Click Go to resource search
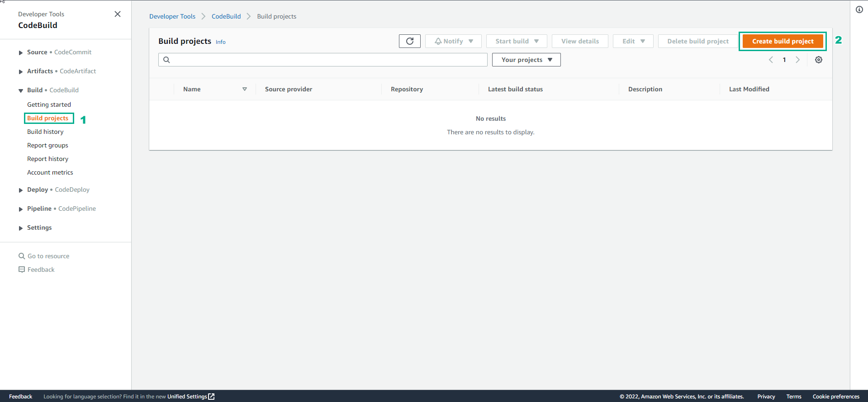The image size is (868, 402). tap(48, 256)
